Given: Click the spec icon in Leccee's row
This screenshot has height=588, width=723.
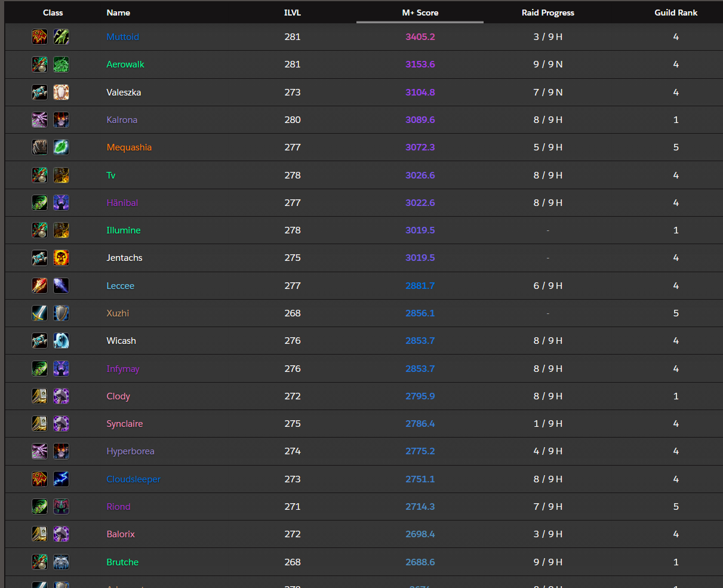Looking at the screenshot, I should point(61,286).
